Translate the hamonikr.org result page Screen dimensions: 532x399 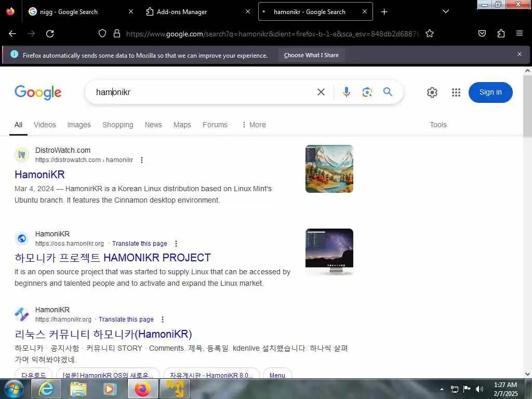(126, 320)
